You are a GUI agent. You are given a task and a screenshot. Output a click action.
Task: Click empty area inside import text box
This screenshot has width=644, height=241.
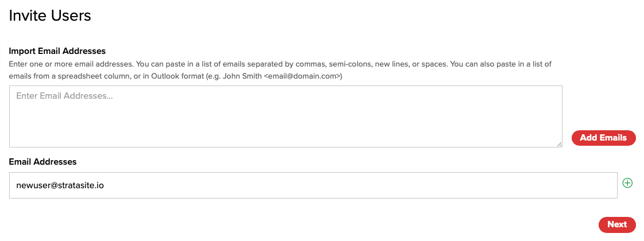(x=285, y=123)
